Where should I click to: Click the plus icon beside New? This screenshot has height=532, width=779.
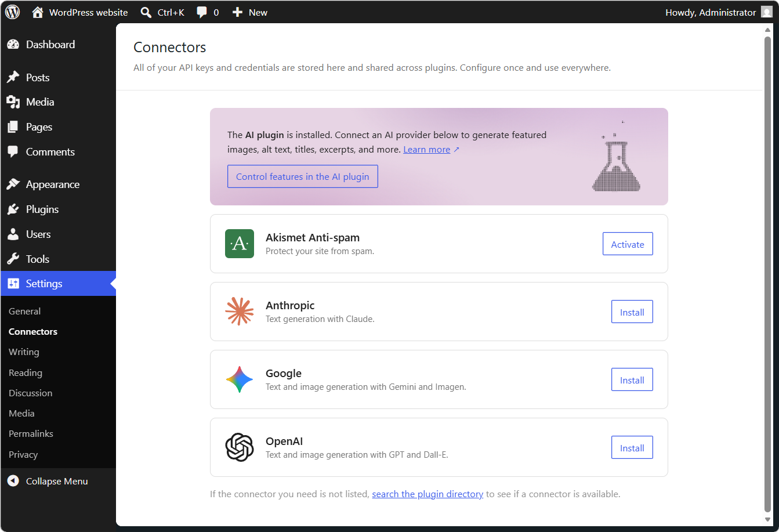click(237, 12)
